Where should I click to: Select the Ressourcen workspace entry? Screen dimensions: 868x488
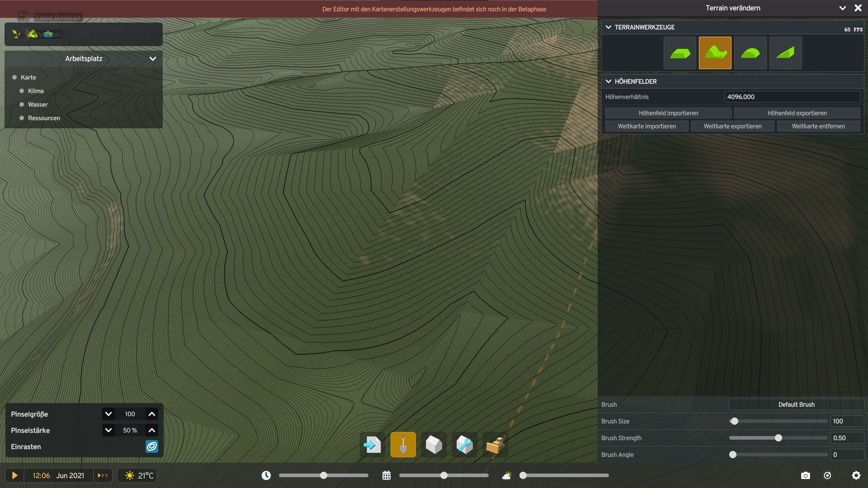[x=44, y=118]
